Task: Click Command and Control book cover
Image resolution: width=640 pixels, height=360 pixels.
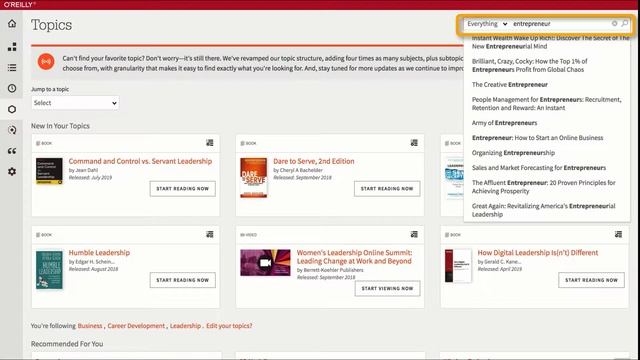Action: click(49, 171)
